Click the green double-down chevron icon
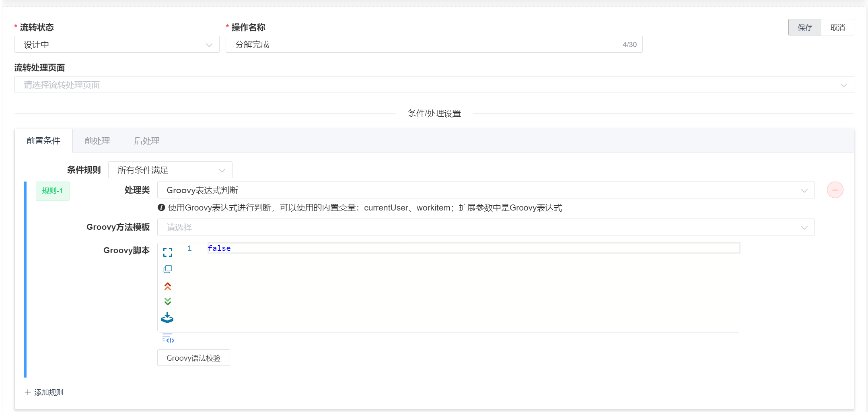 [168, 301]
